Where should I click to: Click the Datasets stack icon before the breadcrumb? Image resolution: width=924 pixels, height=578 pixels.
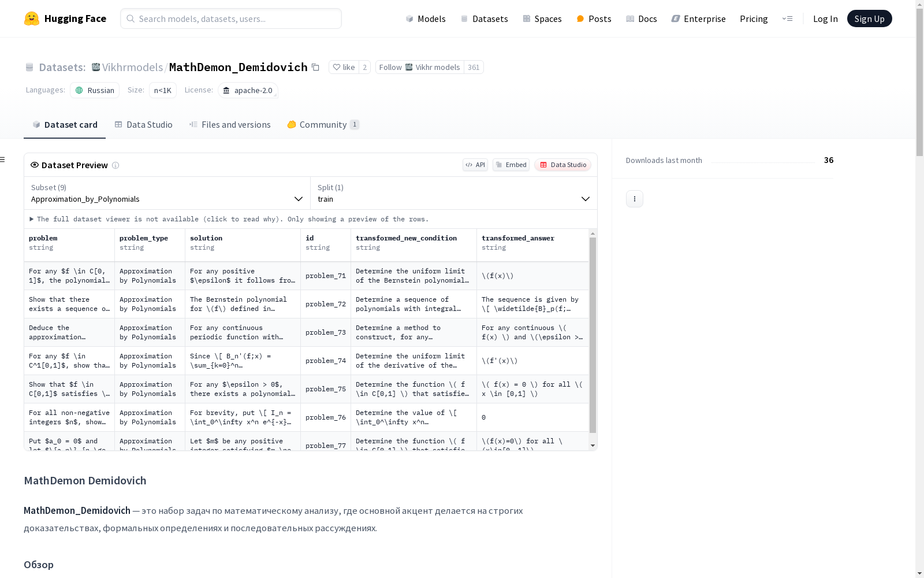tap(29, 67)
